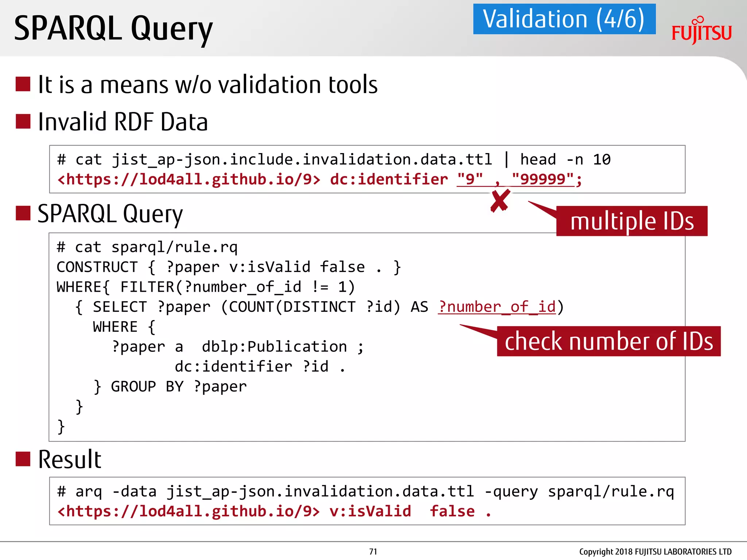Click the '# cat sparql/rule.rq' line
Viewport: 747px width, 560px height.
[x=147, y=247]
